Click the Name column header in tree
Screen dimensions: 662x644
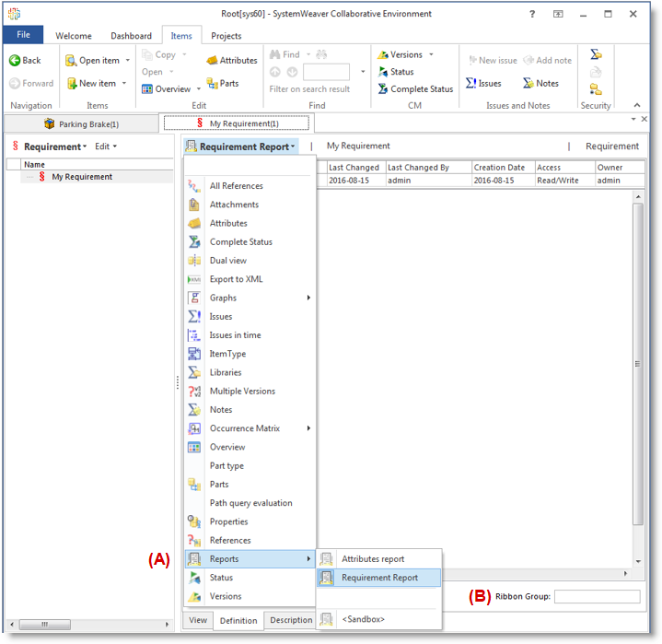[x=97, y=164]
